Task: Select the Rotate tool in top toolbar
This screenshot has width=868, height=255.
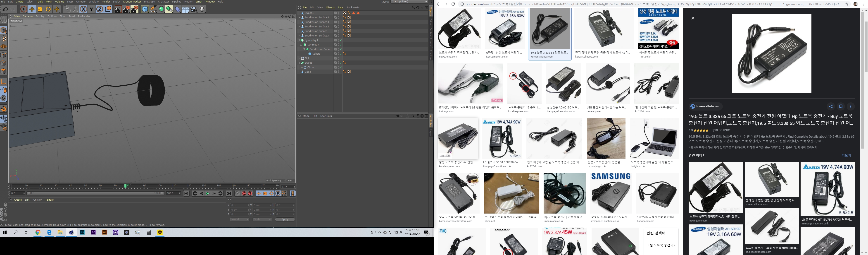Action: tap(48, 9)
